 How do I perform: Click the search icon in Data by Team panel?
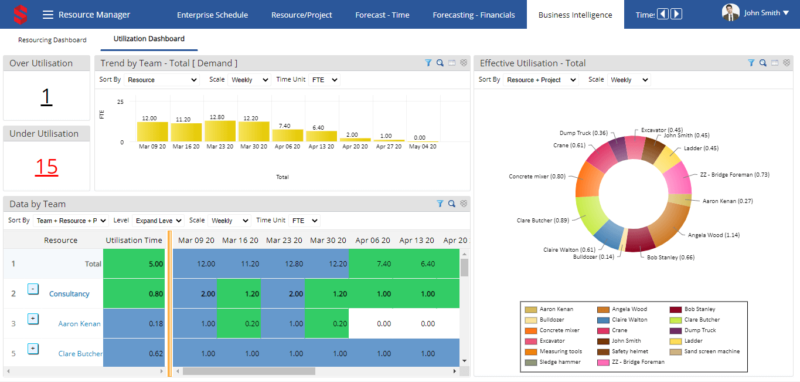[x=452, y=204]
